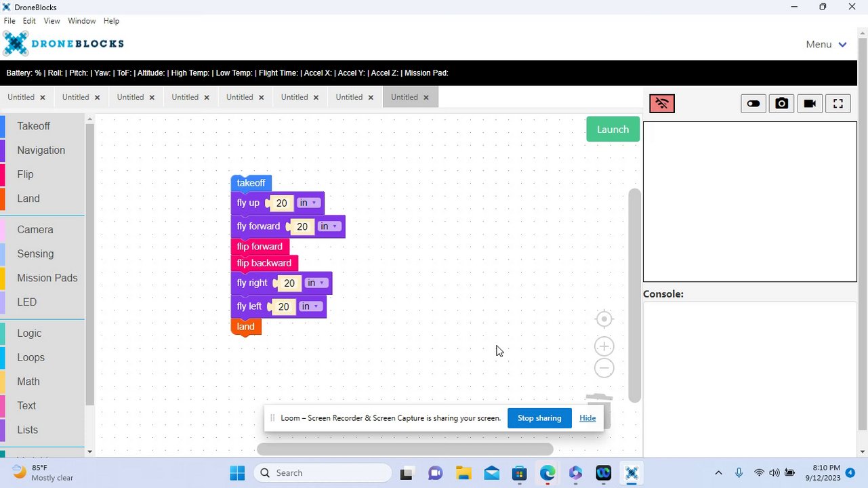The width and height of the screenshot is (868, 488).
Task: Open the Menu dropdown at top right
Action: pyautogui.click(x=826, y=44)
